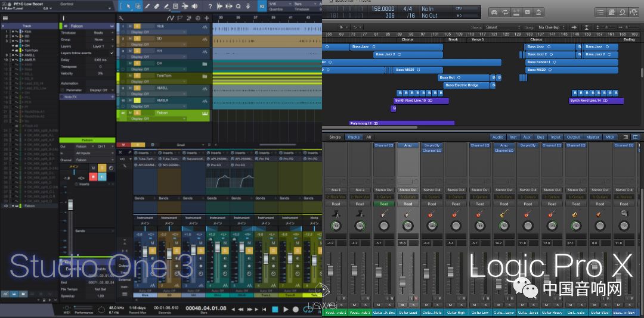Toggle Master filter in Logic mixer

click(x=593, y=137)
